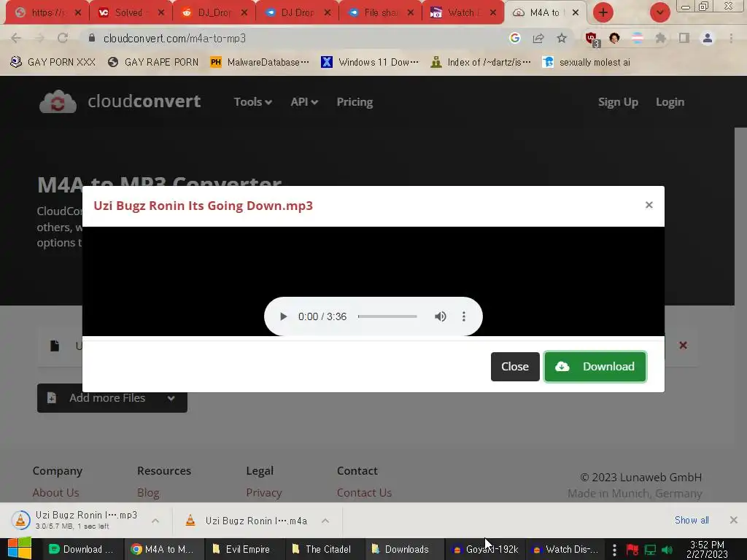747x560 pixels.
Task: Toggle the browser side panel
Action: 684,38
